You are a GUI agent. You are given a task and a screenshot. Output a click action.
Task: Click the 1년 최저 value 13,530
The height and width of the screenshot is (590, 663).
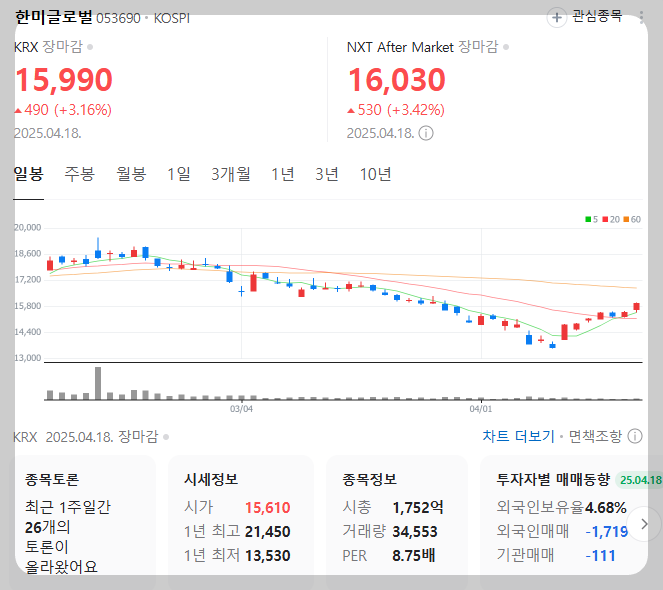[268, 556]
